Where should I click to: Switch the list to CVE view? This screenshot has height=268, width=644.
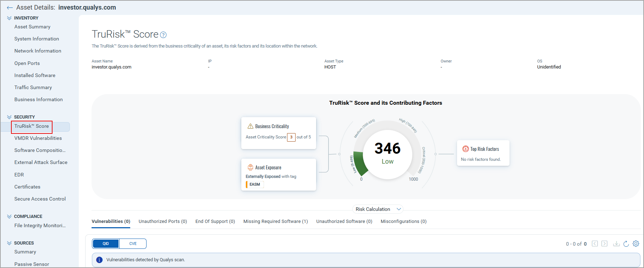[x=133, y=244]
